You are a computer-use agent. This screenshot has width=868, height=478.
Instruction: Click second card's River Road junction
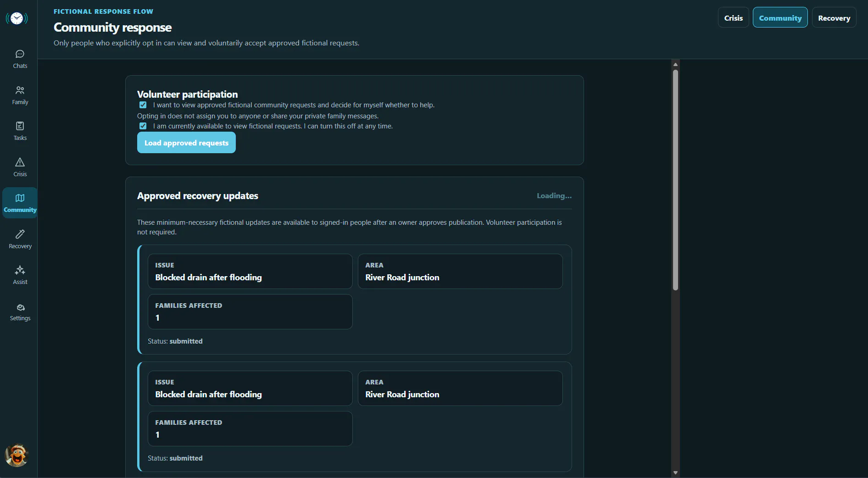(402, 395)
